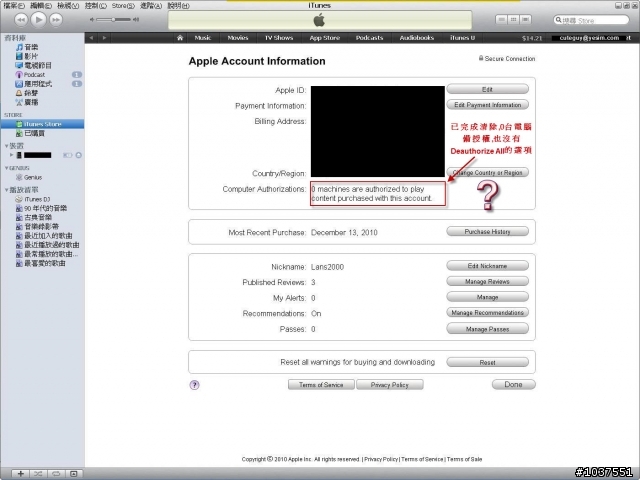Click the signed-in account email button

[591, 38]
